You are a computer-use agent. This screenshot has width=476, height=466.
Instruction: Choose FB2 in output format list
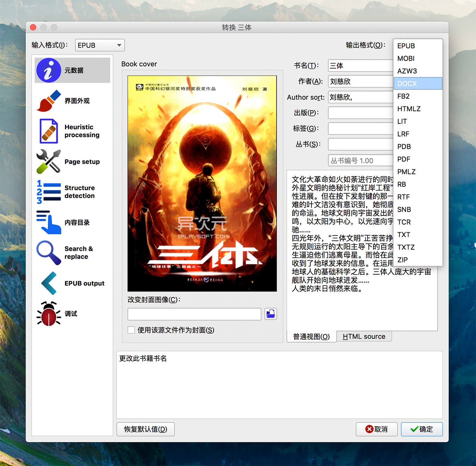[x=418, y=96]
